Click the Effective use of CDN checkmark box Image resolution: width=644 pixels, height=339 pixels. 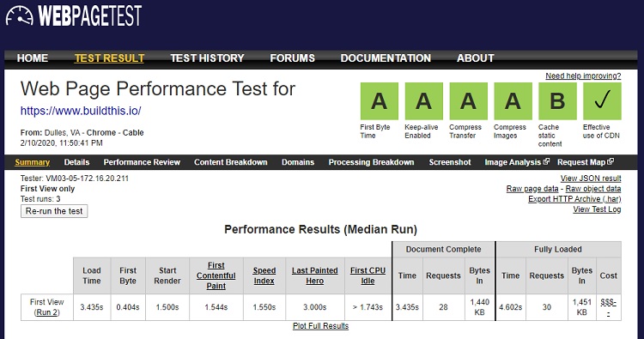pos(602,101)
